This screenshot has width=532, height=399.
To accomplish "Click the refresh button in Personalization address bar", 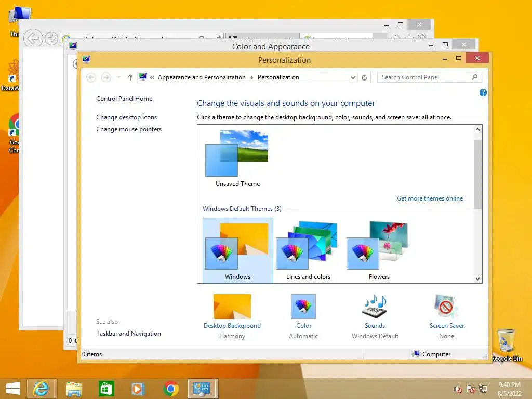I will tap(364, 78).
